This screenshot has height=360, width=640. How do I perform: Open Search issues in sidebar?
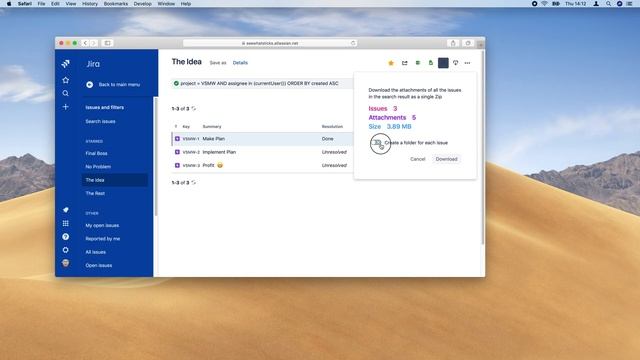coord(100,121)
